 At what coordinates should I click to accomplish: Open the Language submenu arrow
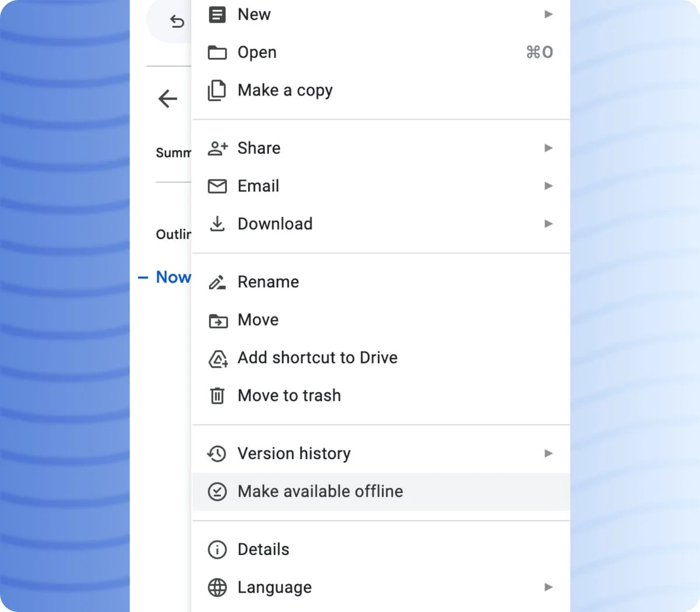pyautogui.click(x=548, y=588)
